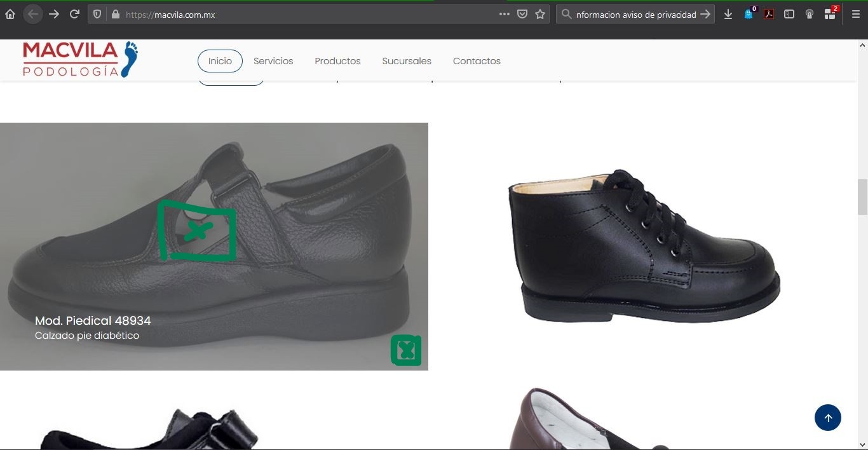
Task: Open the Servicios menu item
Action: click(x=273, y=61)
